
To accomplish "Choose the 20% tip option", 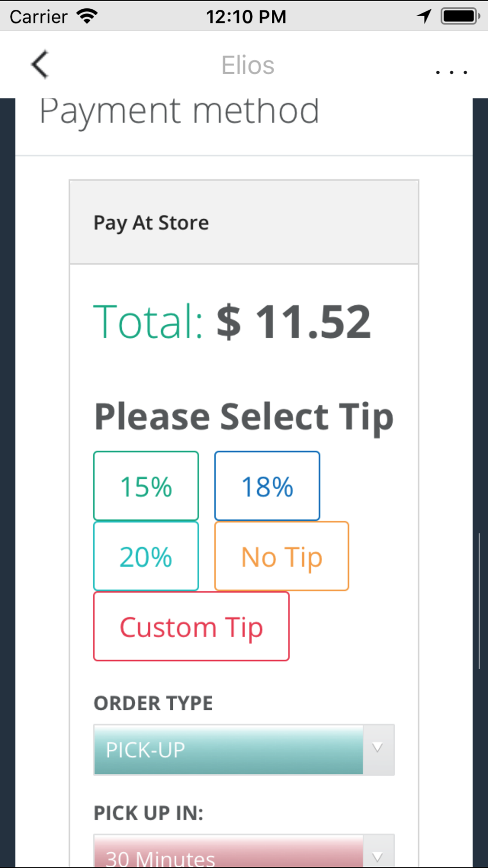I will pyautogui.click(x=146, y=556).
